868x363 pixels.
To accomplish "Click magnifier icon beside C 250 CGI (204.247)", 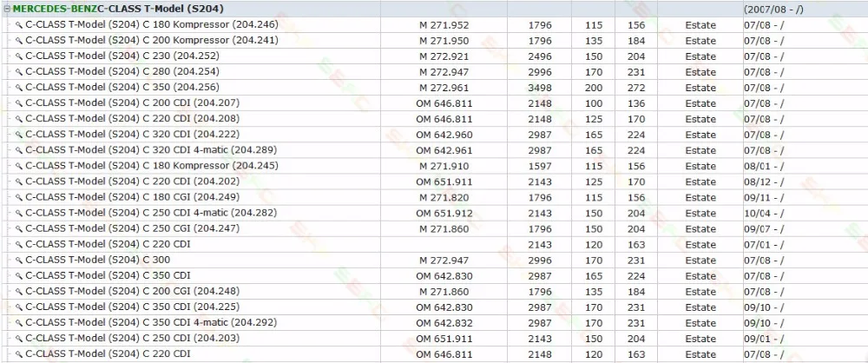I will [19, 229].
